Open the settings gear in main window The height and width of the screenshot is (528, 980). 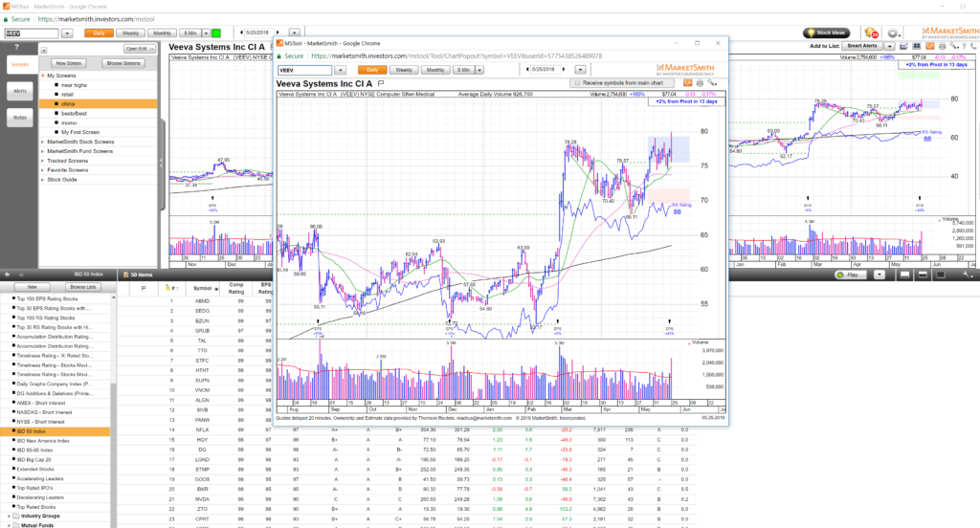[893, 33]
